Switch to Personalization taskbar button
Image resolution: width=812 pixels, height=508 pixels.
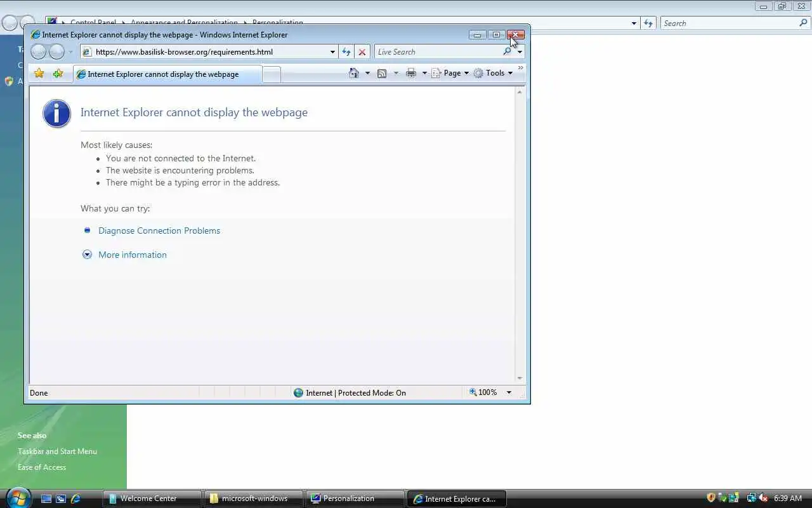click(x=355, y=498)
